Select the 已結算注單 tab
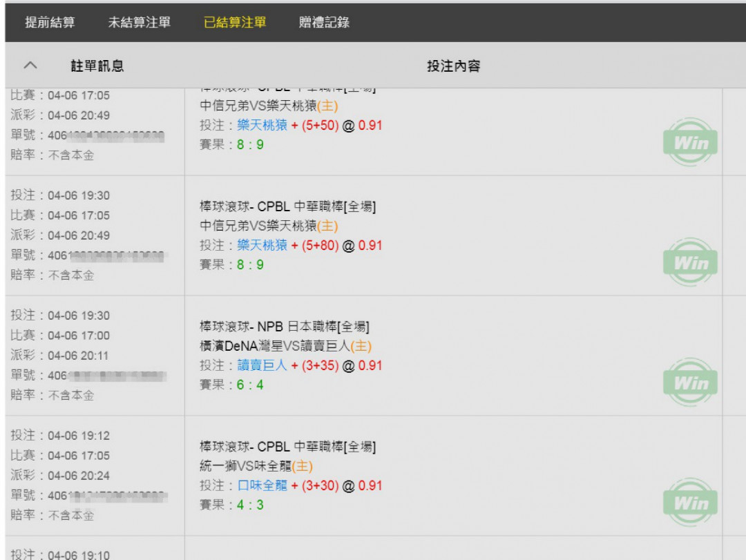 pos(235,22)
